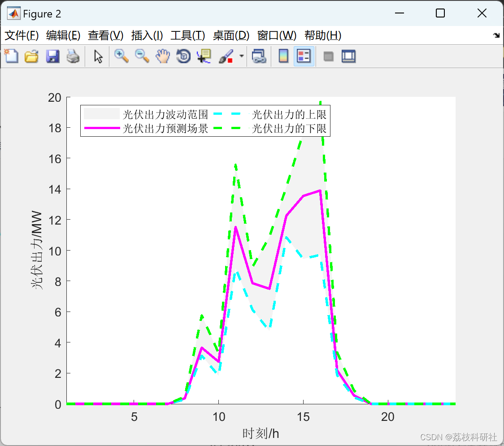Click the Show Plot Tools and dock button
This screenshot has width=504, height=446.
click(x=348, y=56)
